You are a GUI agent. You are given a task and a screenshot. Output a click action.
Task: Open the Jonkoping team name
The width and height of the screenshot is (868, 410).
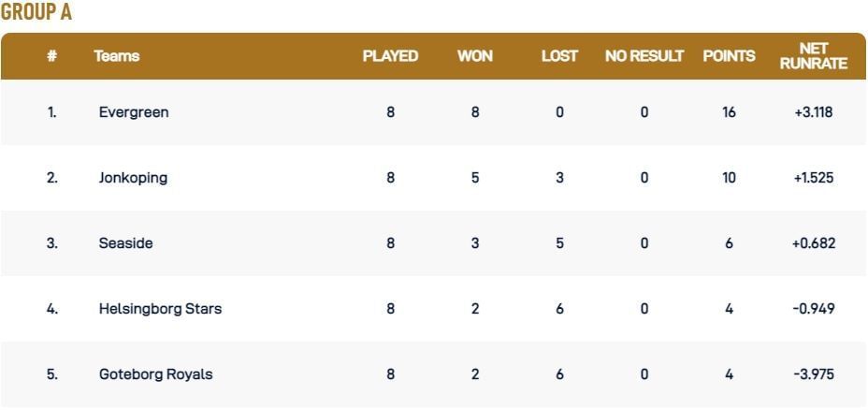[133, 178]
